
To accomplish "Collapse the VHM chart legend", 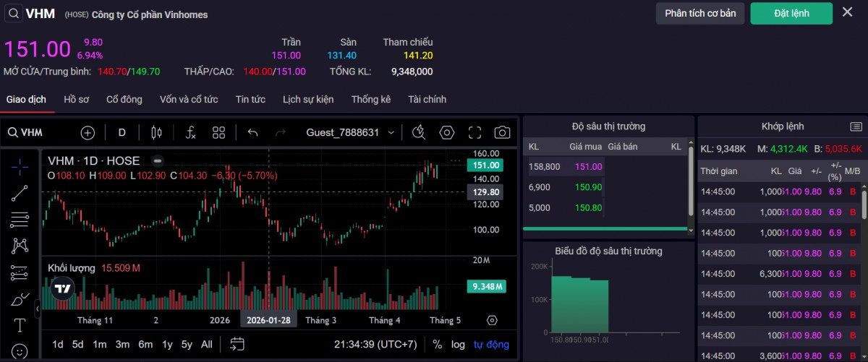I will [x=157, y=161].
